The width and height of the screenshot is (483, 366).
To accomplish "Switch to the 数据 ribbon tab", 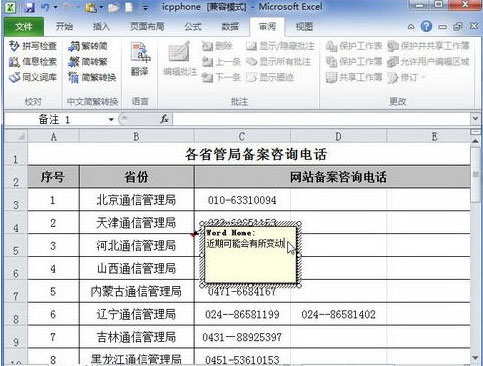I will [x=230, y=26].
